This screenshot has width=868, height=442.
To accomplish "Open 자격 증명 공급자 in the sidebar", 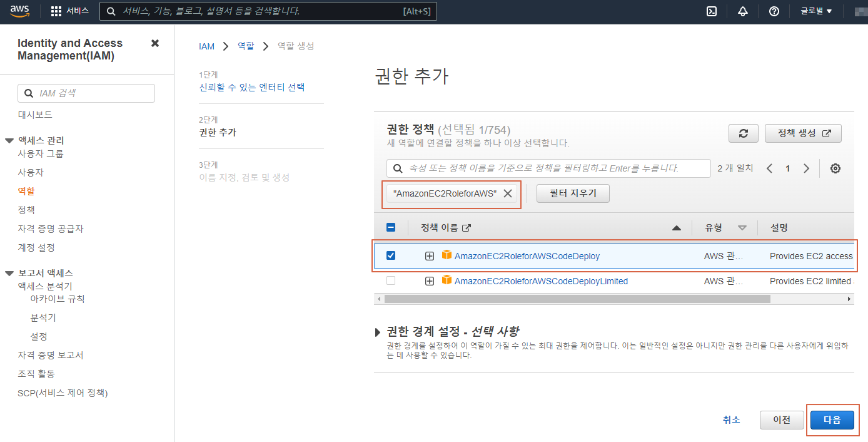I will 51,229.
